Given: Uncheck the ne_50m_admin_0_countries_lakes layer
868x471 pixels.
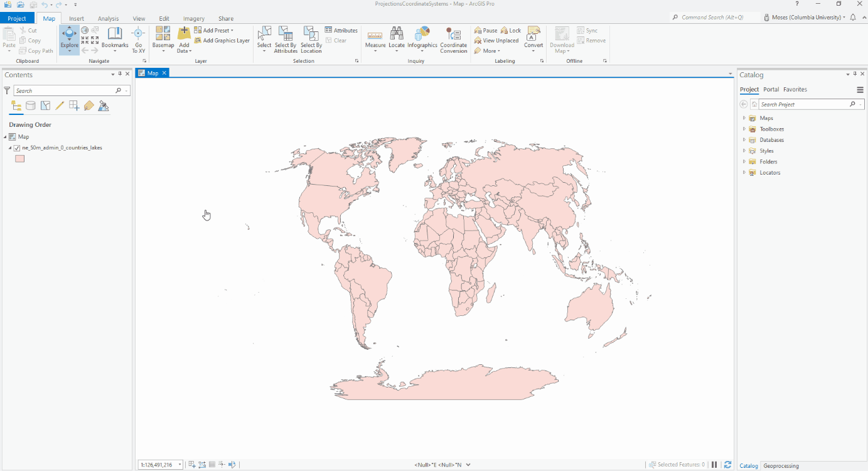Looking at the screenshot, I should click(x=17, y=148).
